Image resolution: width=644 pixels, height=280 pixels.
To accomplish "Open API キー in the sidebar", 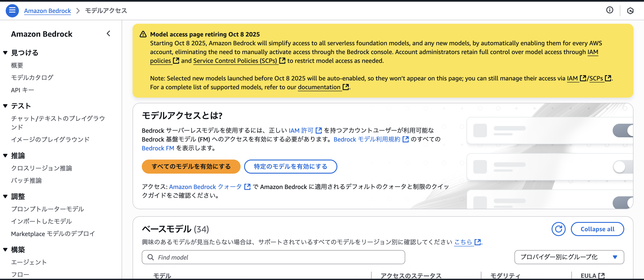I will point(22,90).
